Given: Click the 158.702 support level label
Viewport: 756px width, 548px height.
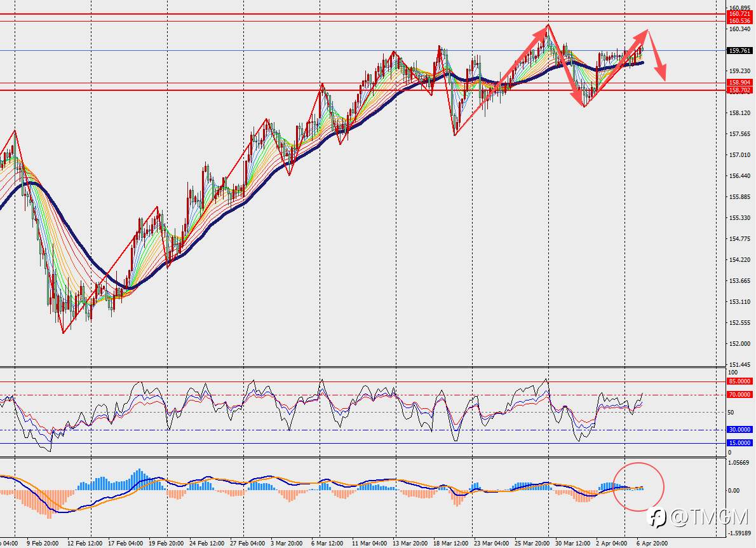Looking at the screenshot, I should pyautogui.click(x=739, y=90).
